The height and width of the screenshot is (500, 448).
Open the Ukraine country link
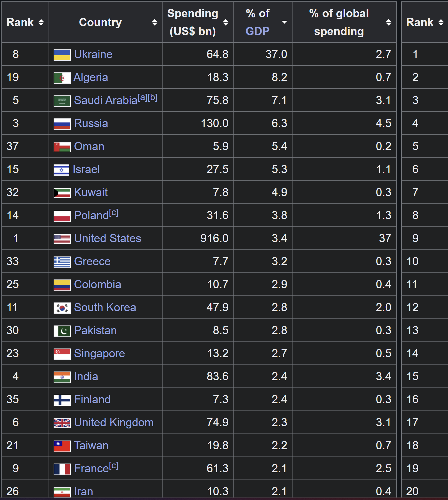point(93,54)
